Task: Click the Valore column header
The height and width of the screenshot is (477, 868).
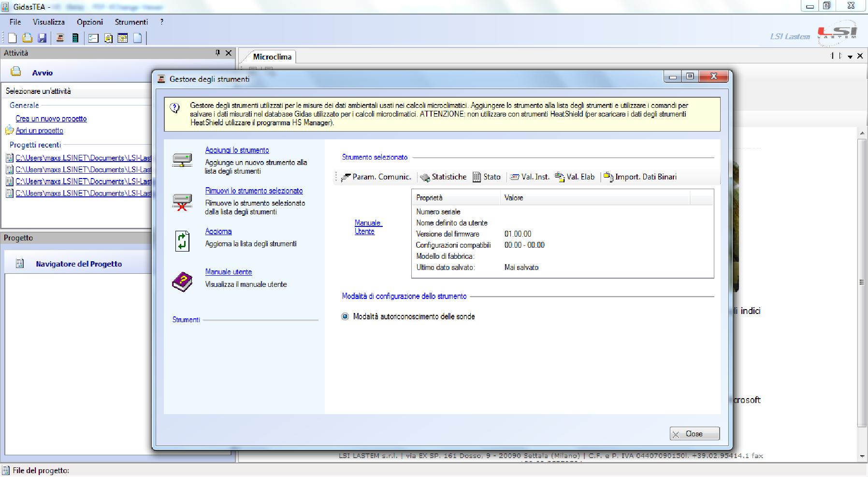Action: tap(595, 197)
